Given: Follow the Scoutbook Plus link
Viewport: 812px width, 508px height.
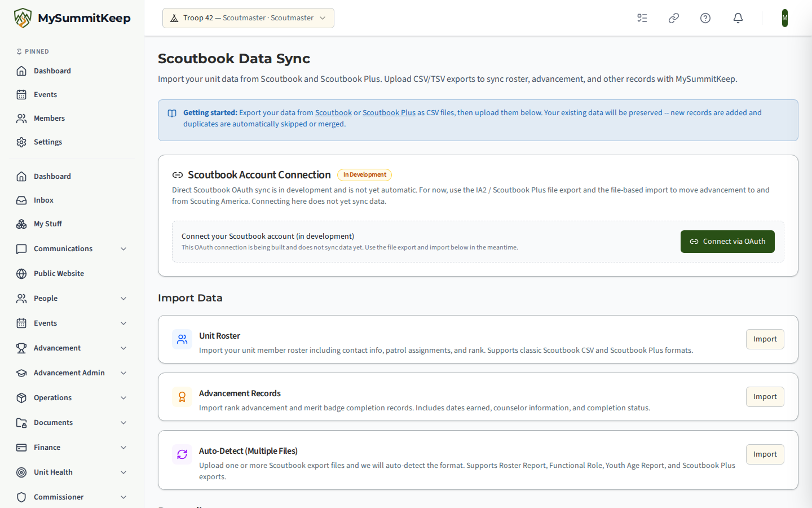Looking at the screenshot, I should (389, 113).
